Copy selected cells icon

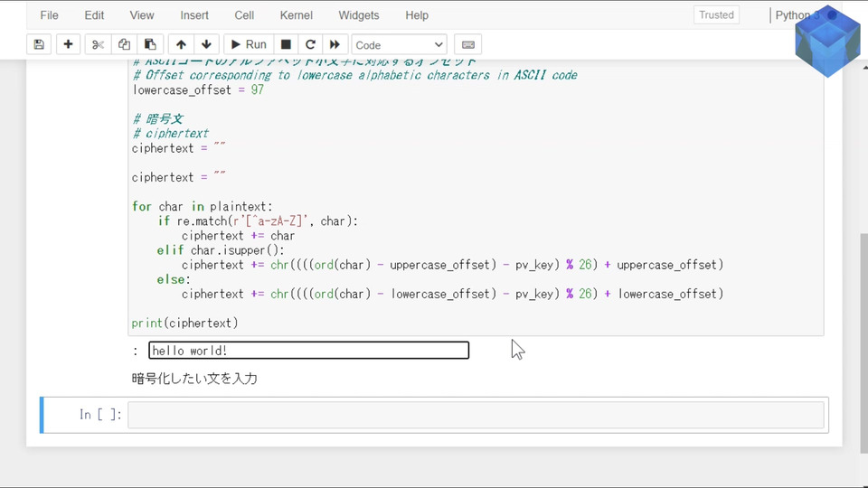pyautogui.click(x=124, y=44)
